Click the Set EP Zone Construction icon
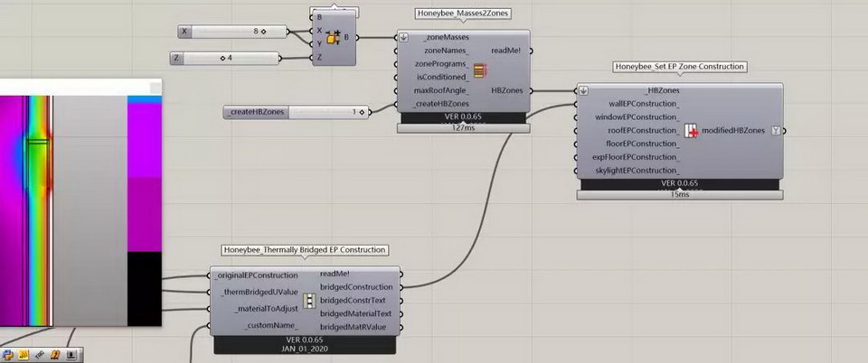This screenshot has width=868, height=363. [692, 132]
